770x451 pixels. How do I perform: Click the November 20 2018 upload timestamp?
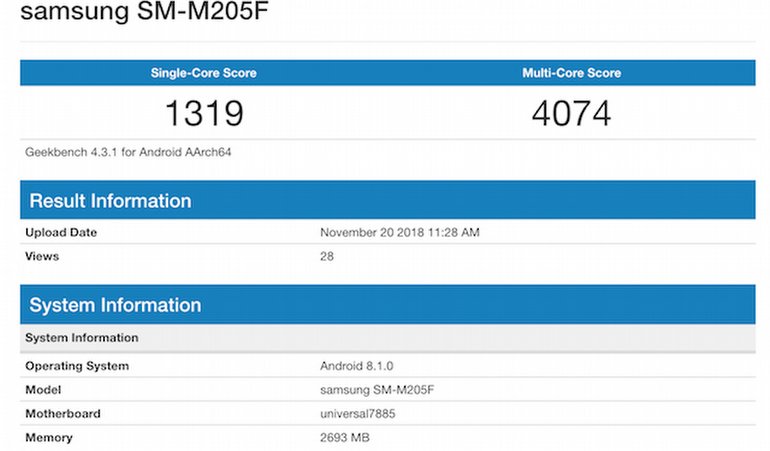400,232
